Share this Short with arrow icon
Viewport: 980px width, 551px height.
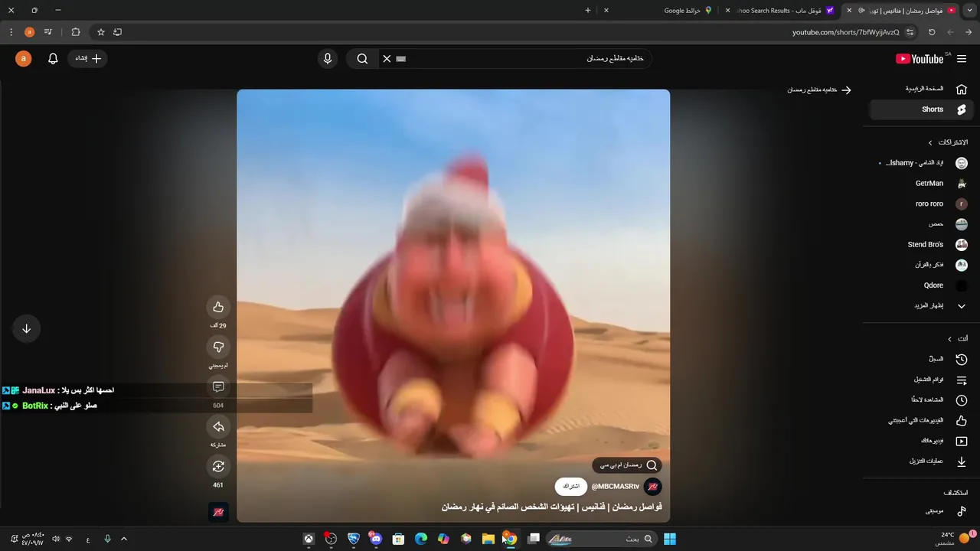tap(218, 426)
